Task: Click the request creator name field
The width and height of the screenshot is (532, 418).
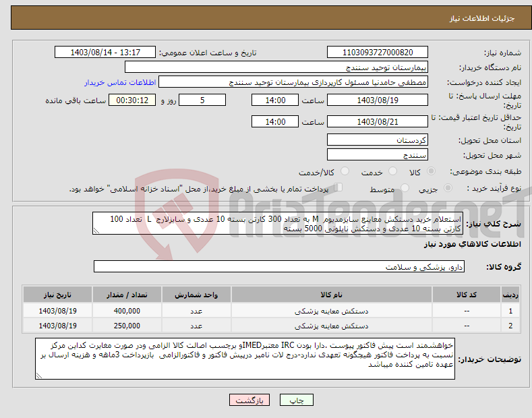Action: pyautogui.click(x=293, y=82)
